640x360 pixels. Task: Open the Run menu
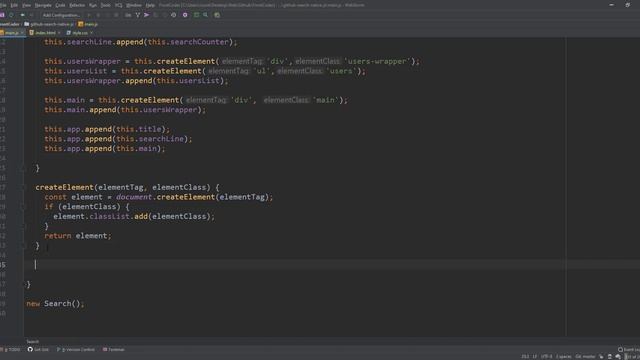pos(93,5)
